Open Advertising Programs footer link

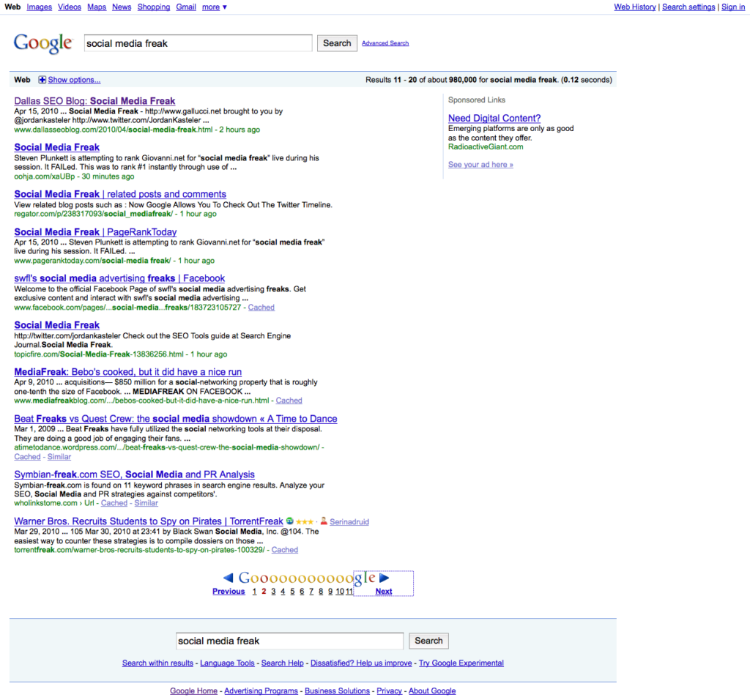point(261,691)
